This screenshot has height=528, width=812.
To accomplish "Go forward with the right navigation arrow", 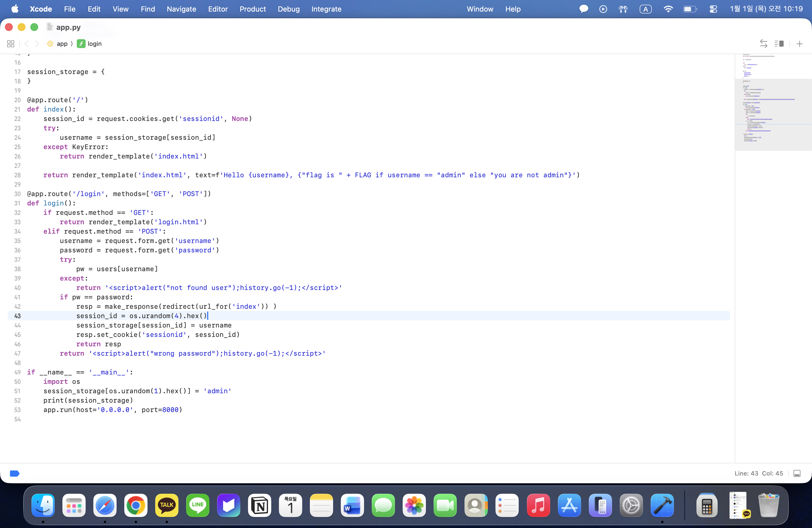I will 37,44.
